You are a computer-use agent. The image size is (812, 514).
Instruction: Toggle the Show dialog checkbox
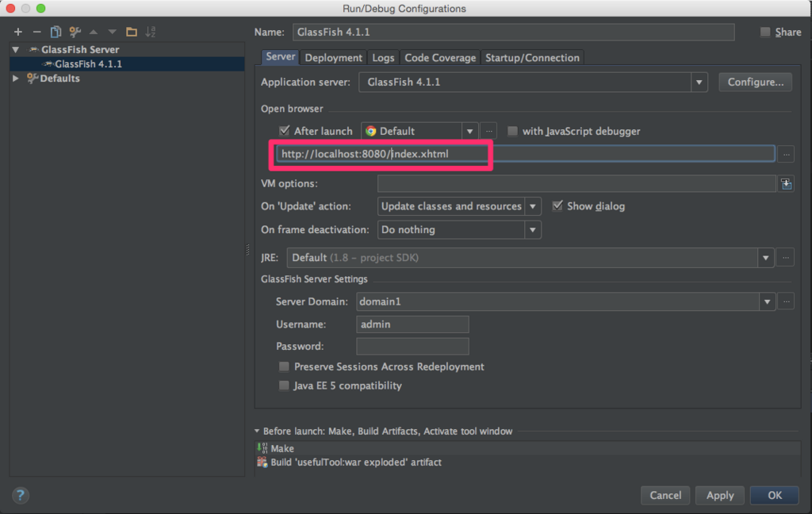tap(557, 206)
